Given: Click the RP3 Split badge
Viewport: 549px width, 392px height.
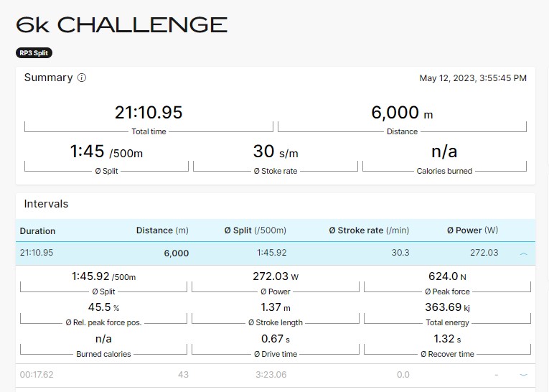Looking at the screenshot, I should pos(34,53).
